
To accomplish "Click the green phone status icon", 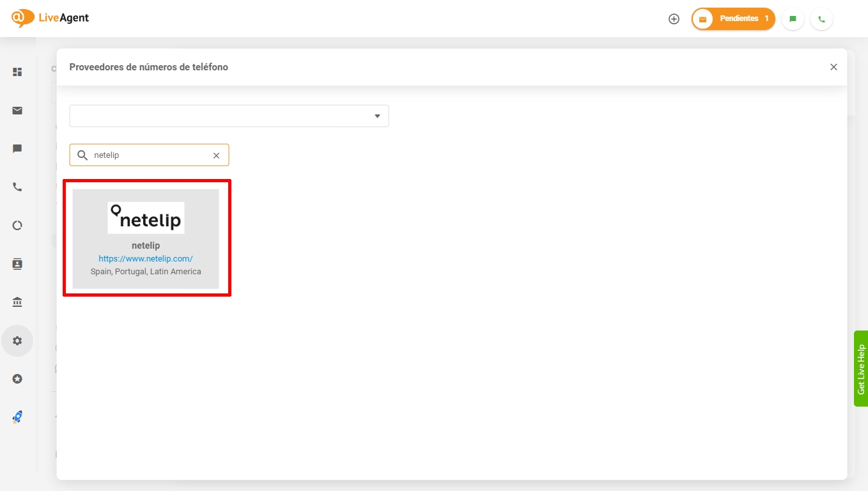I will pos(821,19).
